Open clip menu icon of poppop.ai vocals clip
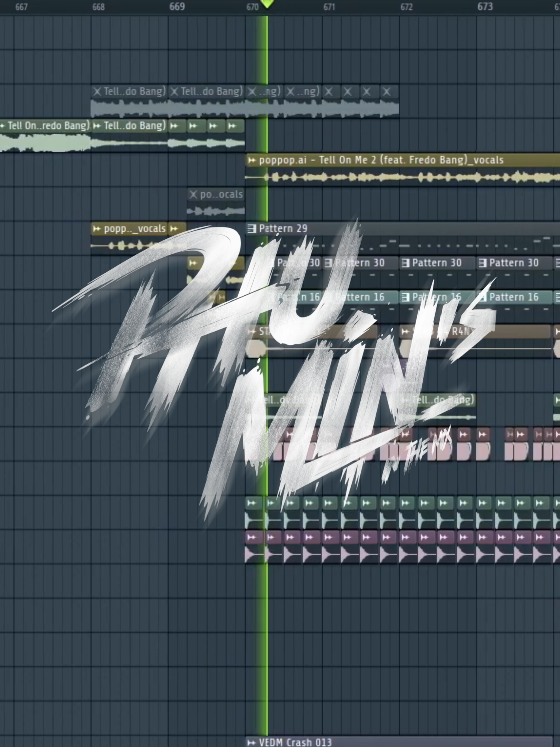 click(252, 161)
